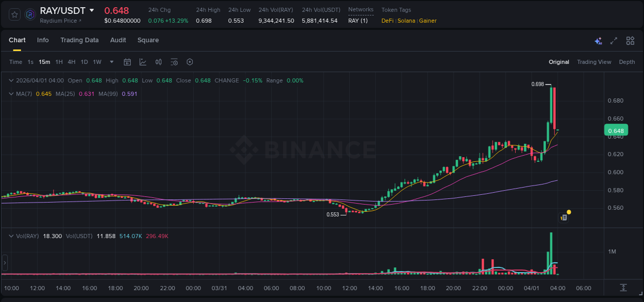Open the indicator settings gear icon
Image resolution: width=644 pixels, height=302 pixels.
pyautogui.click(x=174, y=62)
